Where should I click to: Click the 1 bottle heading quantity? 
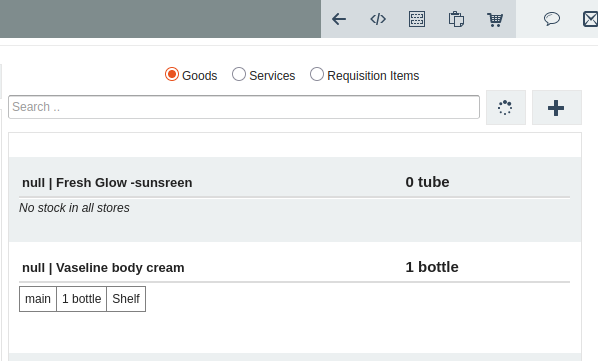432,267
